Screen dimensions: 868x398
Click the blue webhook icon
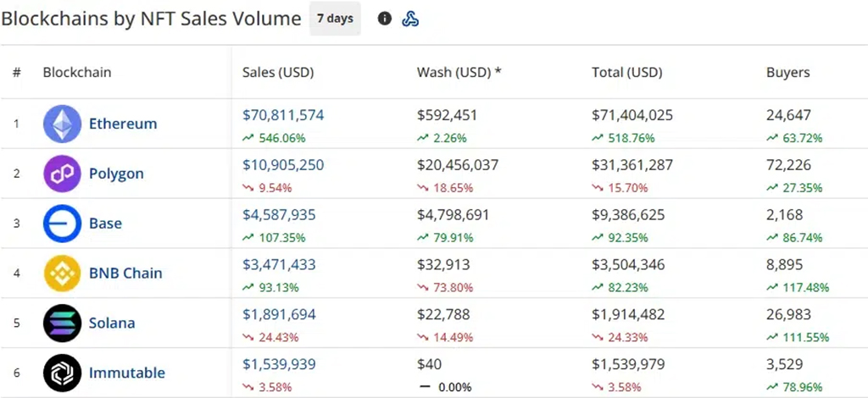click(410, 19)
